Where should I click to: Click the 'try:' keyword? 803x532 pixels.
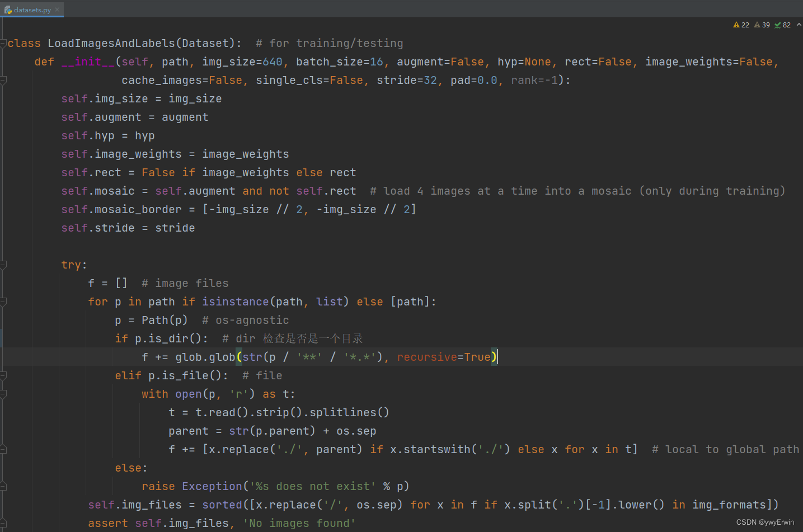74,265
